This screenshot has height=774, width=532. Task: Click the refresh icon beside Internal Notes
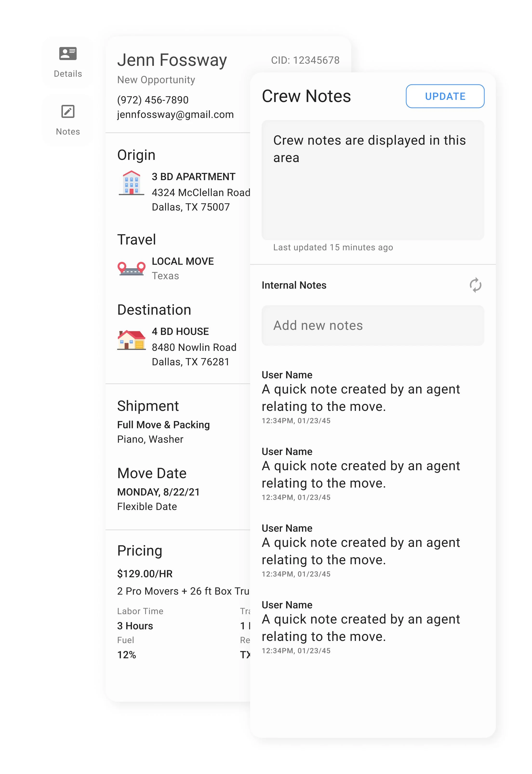click(475, 285)
